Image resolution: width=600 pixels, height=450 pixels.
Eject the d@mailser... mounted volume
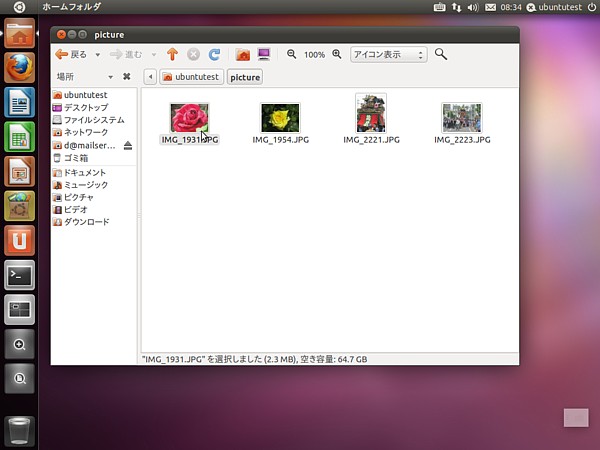pyautogui.click(x=128, y=145)
